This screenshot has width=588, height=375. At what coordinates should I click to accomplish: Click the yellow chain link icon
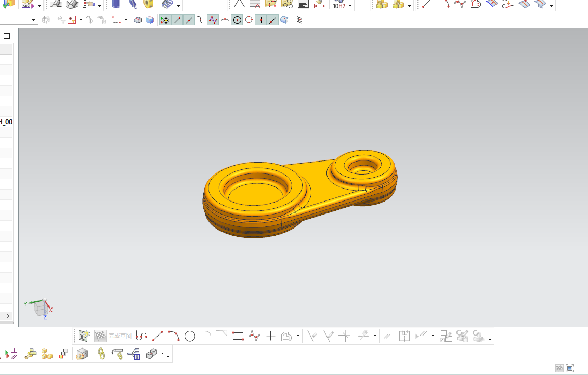[x=101, y=353]
